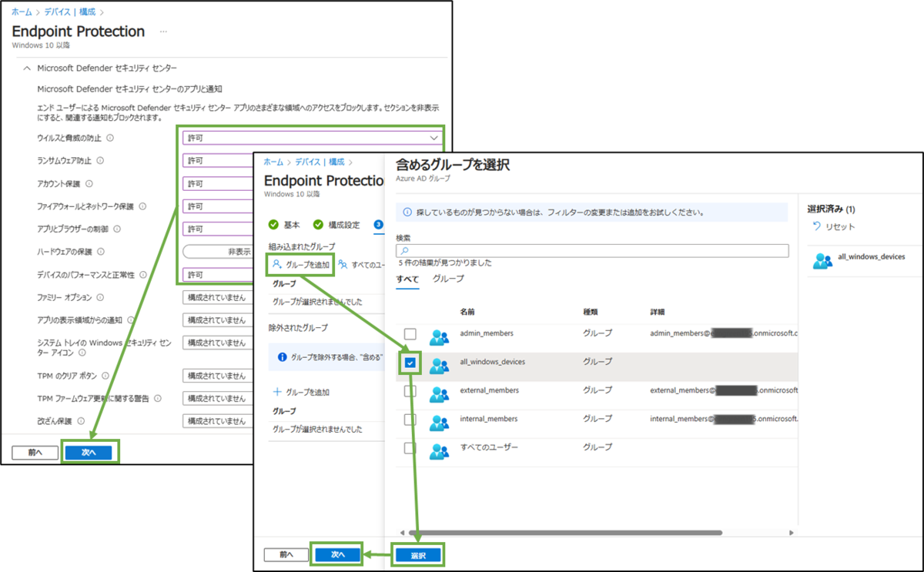Open the ファイアウォールとネットワーク保護 dropdown
Image resolution: width=924 pixels, height=572 pixels.
point(218,206)
